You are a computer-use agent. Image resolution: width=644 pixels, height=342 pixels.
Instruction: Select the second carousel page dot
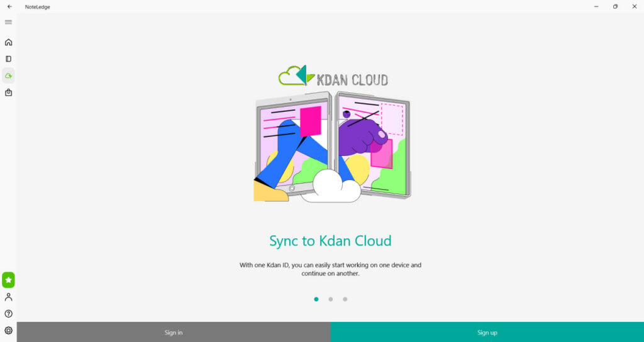(x=331, y=299)
